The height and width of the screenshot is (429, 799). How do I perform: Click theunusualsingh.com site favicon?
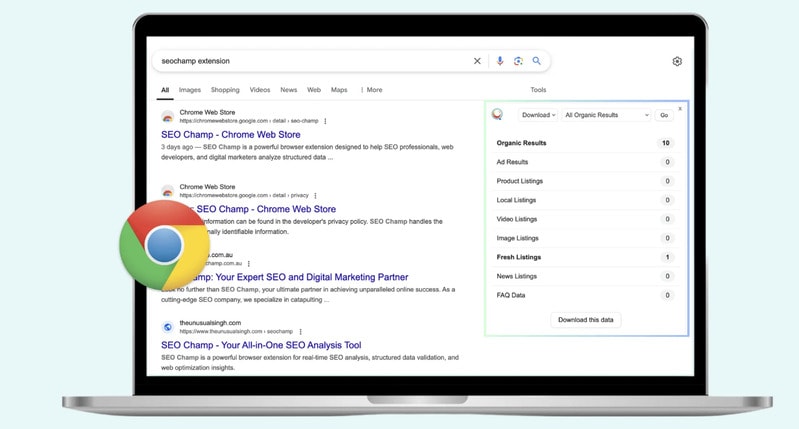pyautogui.click(x=168, y=327)
